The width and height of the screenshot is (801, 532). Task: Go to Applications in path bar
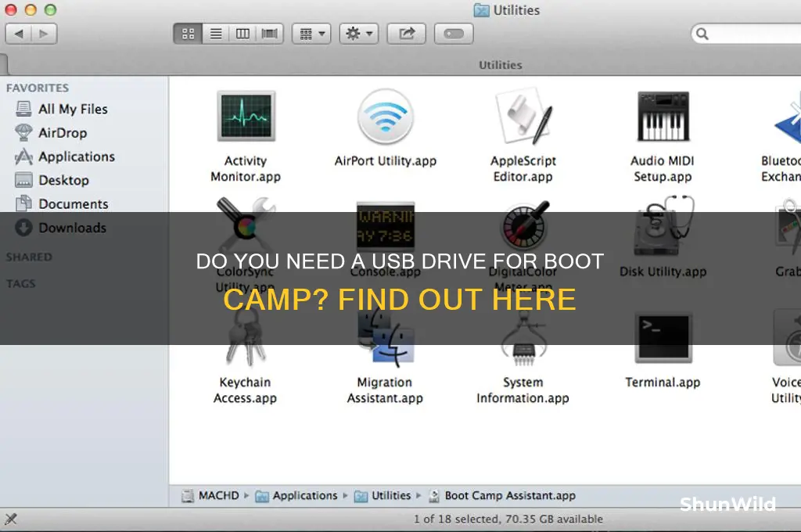click(x=296, y=495)
